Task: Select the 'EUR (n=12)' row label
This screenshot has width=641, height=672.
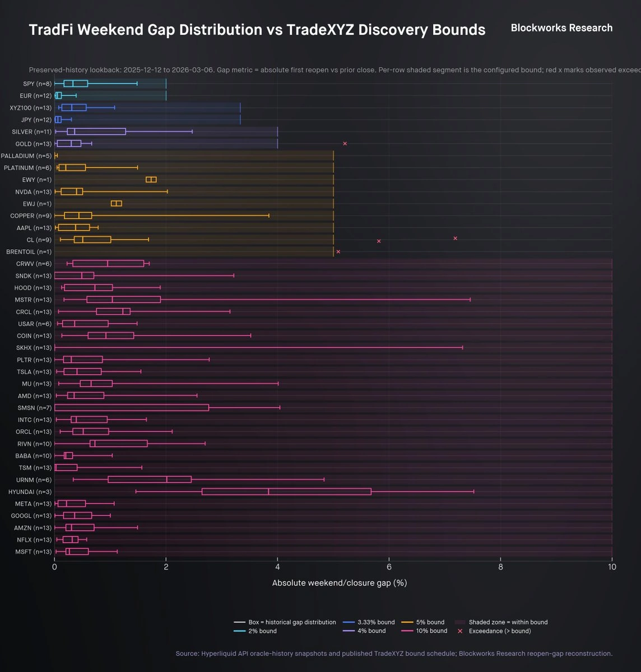Action: point(35,96)
